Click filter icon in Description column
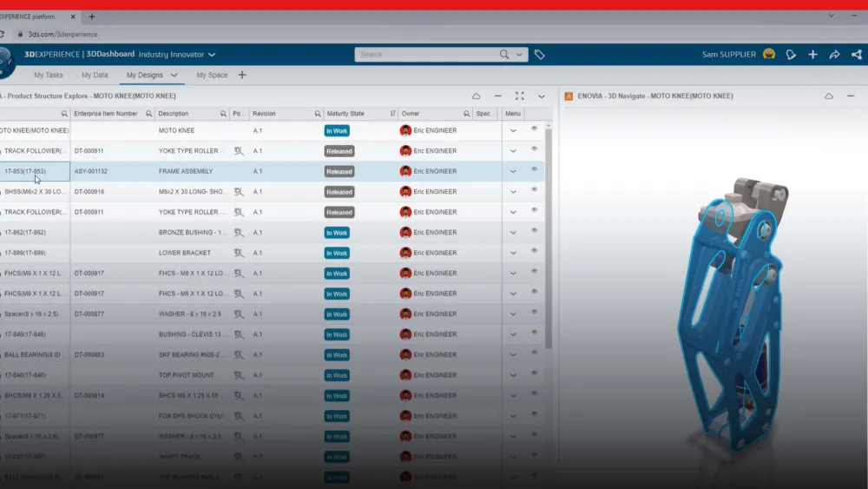 pos(223,114)
